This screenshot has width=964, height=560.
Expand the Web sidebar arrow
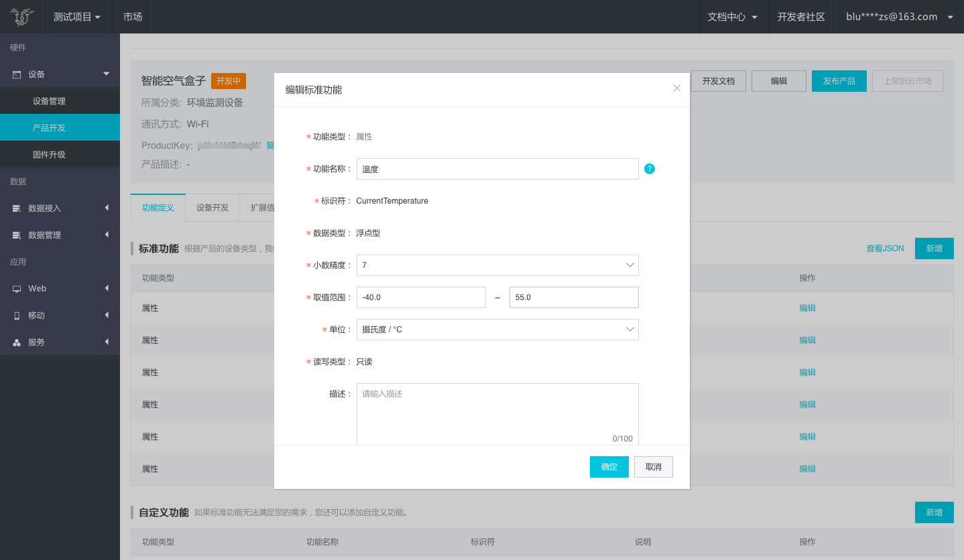point(107,288)
